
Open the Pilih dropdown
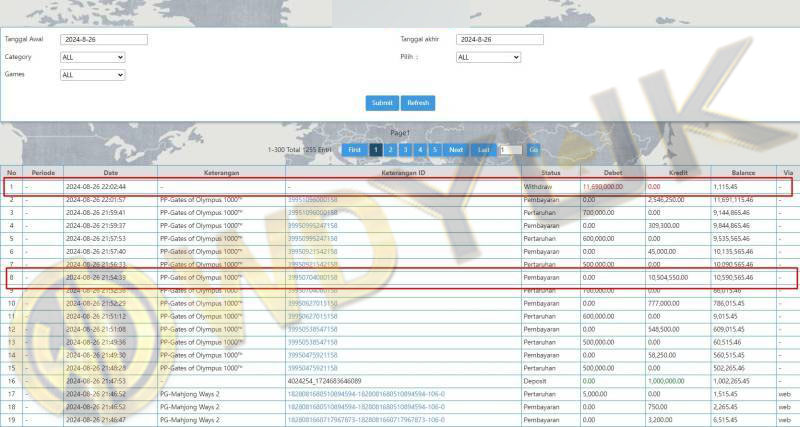(488, 57)
